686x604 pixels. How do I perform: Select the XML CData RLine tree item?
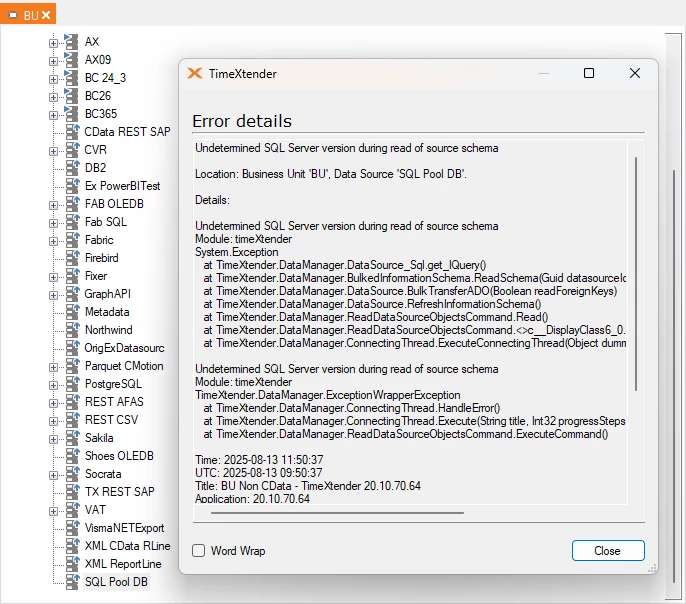coord(127,546)
